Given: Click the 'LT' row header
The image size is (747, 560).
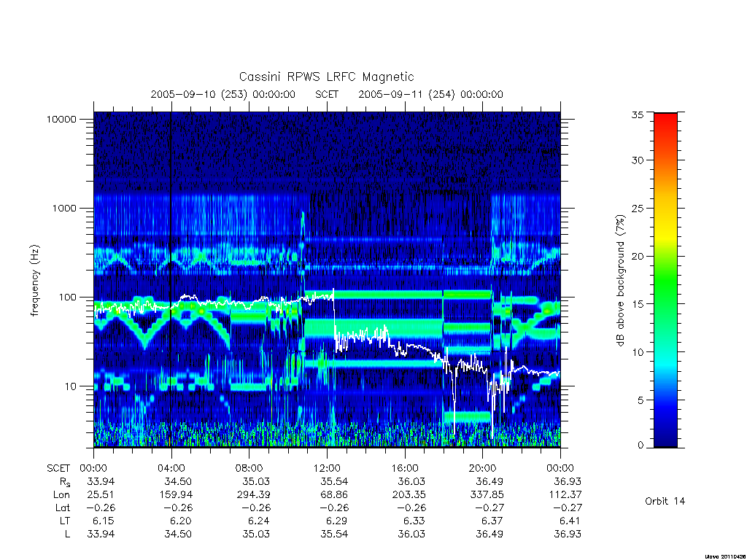Looking at the screenshot, I should (65, 521).
